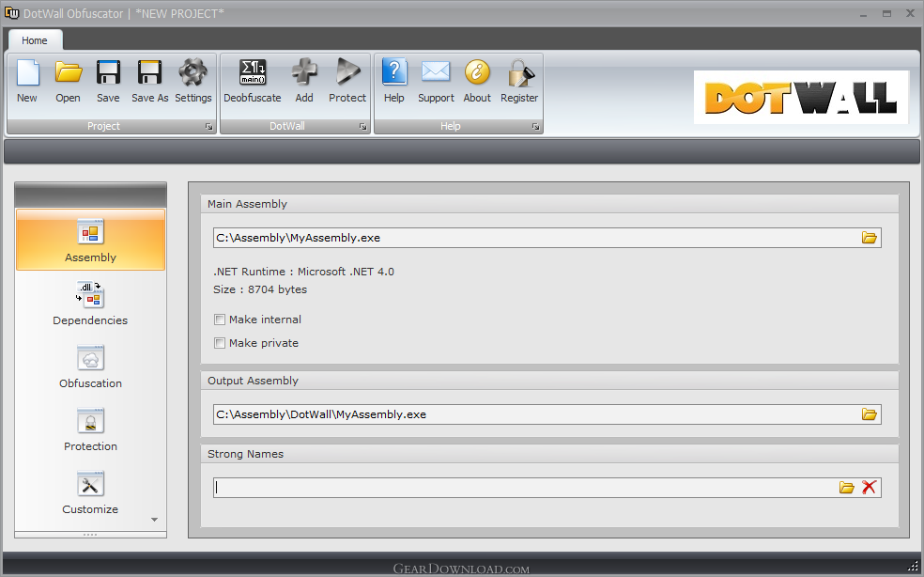Browse for the Output Assembly path
The height and width of the screenshot is (577, 924).
pos(870,414)
